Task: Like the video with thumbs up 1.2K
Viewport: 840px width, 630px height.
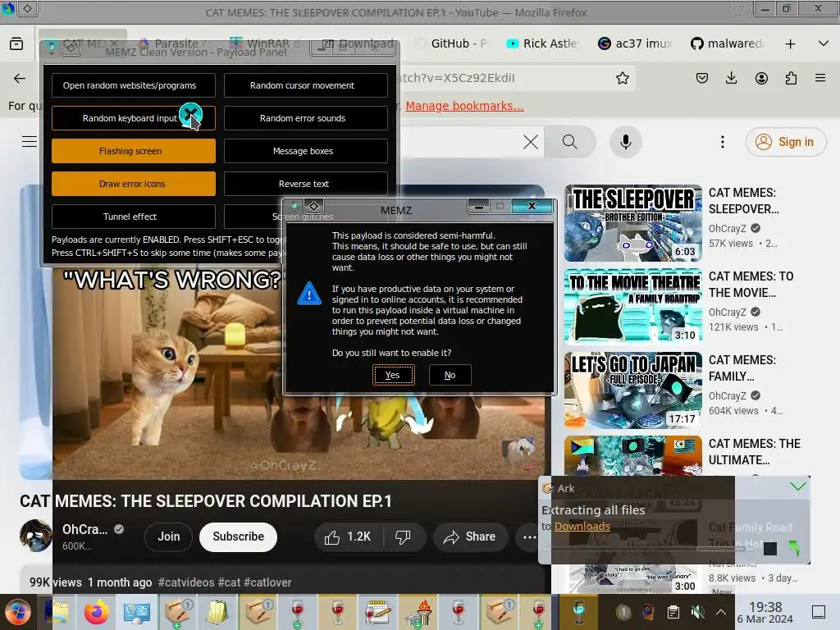Action: point(348,536)
